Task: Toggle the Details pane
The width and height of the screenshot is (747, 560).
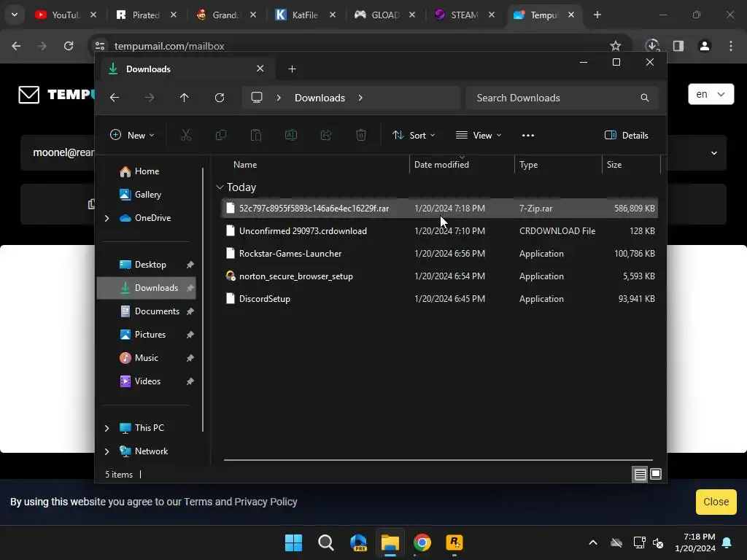Action: (x=626, y=135)
